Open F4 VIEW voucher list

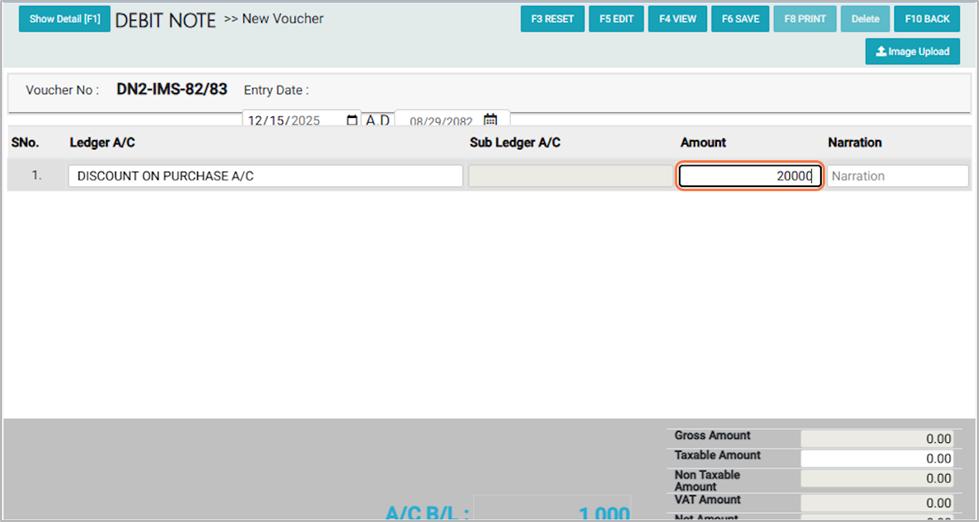pos(678,19)
